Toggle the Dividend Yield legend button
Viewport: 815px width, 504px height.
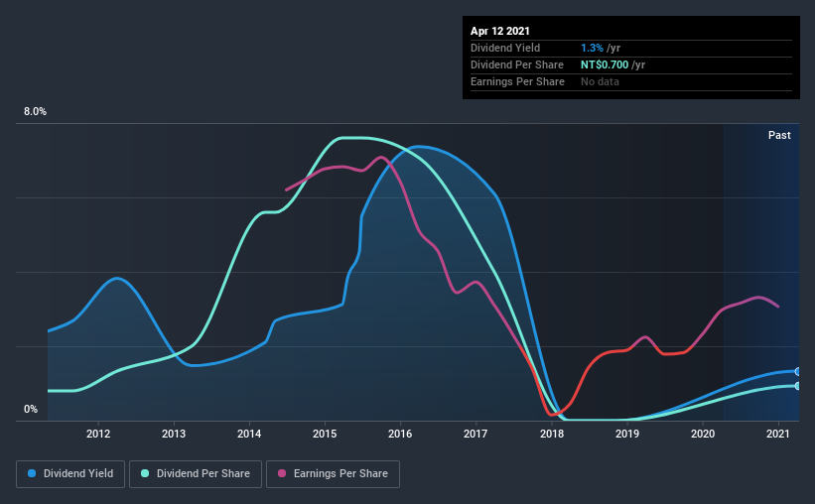70,474
